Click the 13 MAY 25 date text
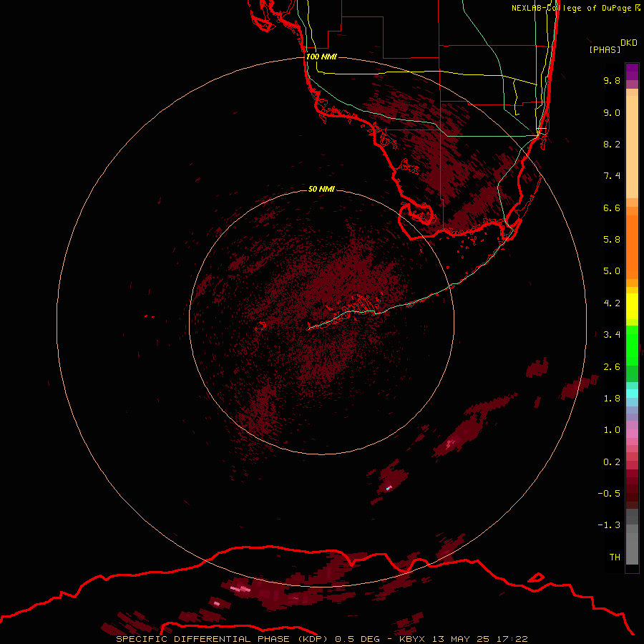Viewport: 644px width, 644px height. pos(460,639)
